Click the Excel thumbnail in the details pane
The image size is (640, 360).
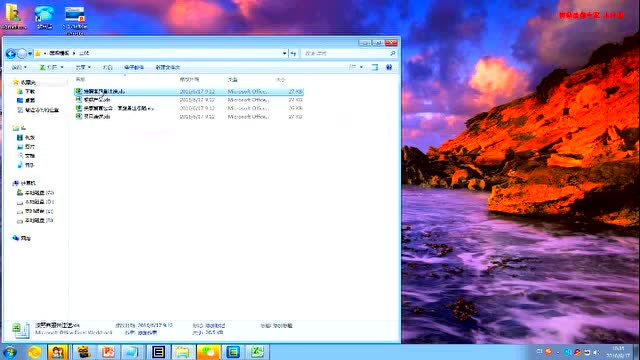coord(20,330)
